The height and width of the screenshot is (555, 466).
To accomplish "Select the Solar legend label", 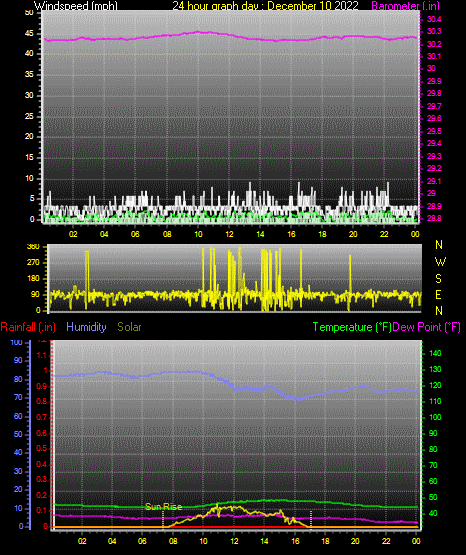I will [x=129, y=327].
